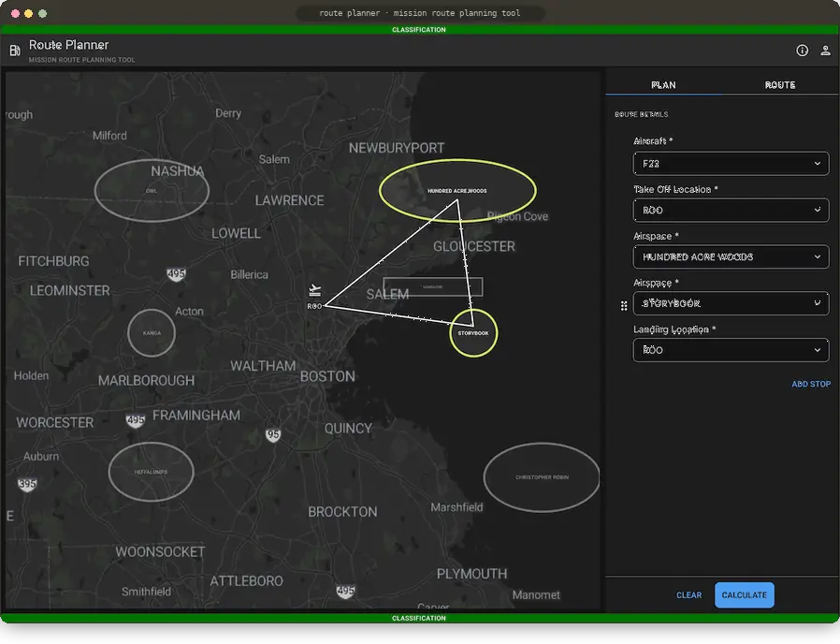Select the OWL airspace ellipse near Nashua
The image size is (840, 644).
[x=152, y=190]
